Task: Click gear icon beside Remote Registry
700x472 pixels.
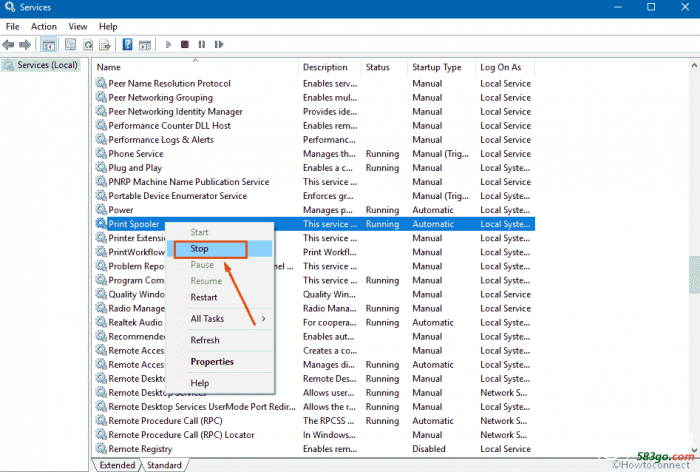Action: coord(101,448)
